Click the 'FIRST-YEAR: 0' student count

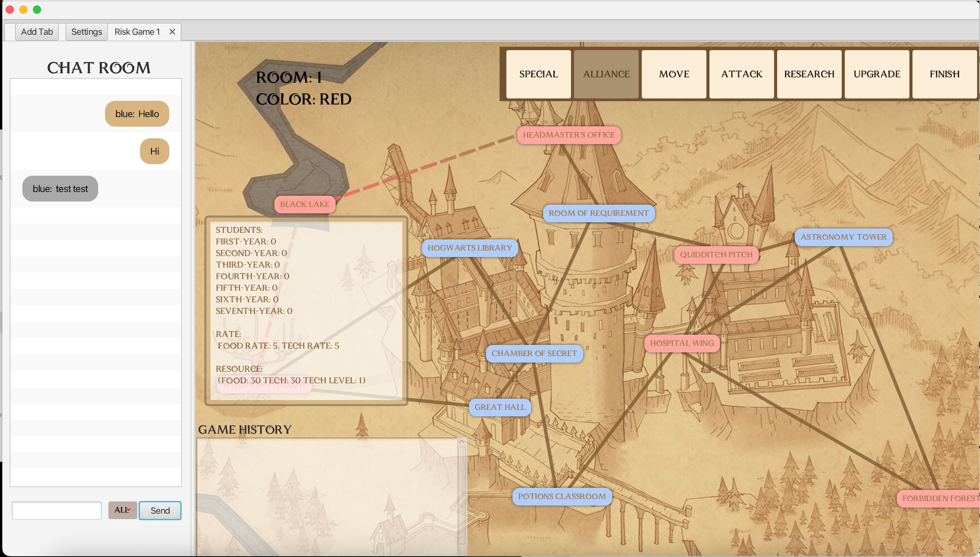coord(246,242)
